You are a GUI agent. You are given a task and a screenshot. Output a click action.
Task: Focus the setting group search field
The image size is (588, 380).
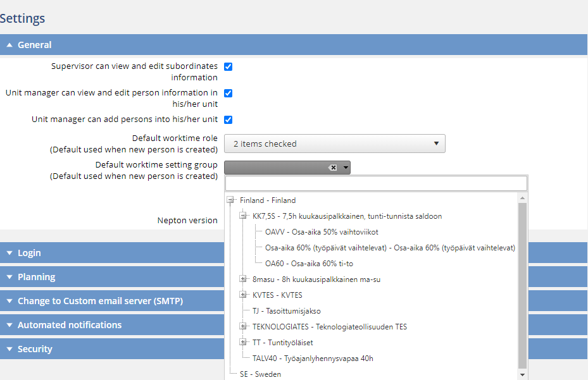[x=376, y=183]
